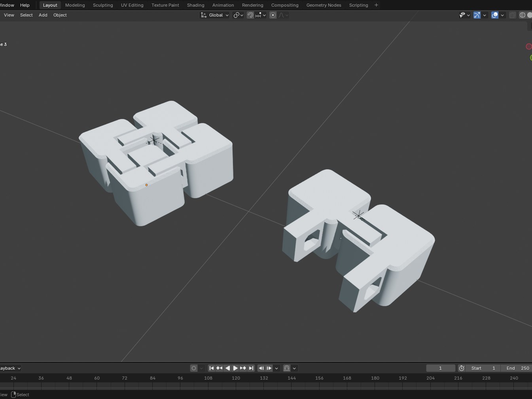Play the animation forward
Image resolution: width=532 pixels, height=399 pixels.
235,368
